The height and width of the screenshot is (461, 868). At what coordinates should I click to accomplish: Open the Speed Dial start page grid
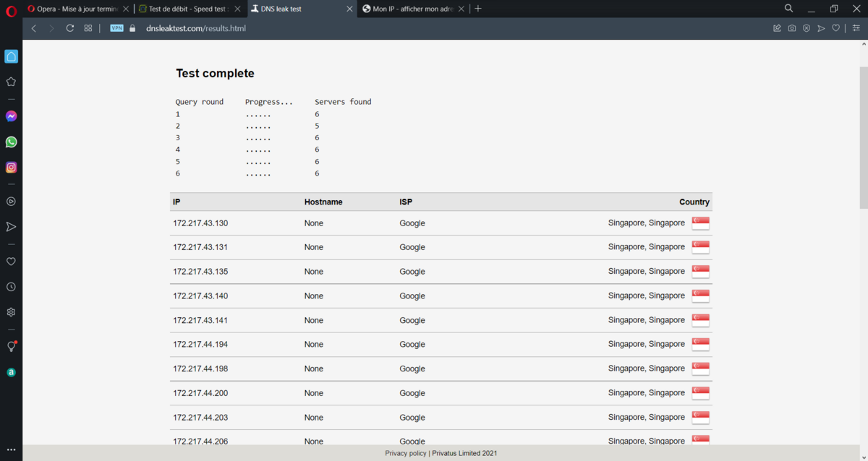click(88, 28)
